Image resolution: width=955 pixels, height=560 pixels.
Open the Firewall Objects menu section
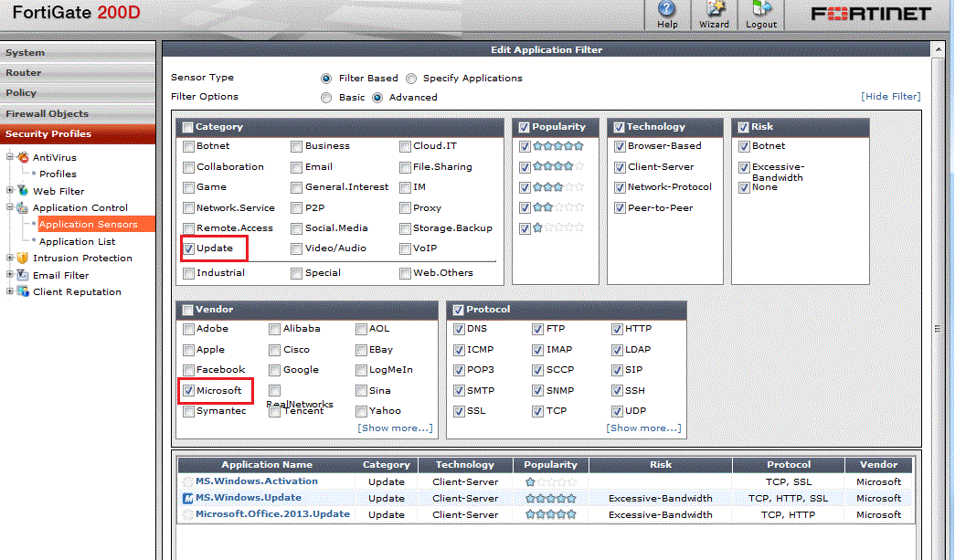click(78, 113)
